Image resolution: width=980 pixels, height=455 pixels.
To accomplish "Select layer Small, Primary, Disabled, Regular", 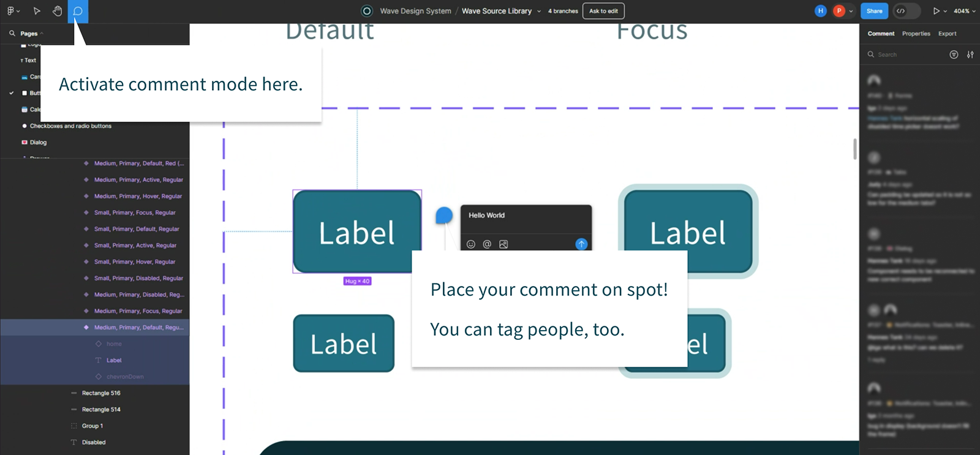I will coord(138,278).
